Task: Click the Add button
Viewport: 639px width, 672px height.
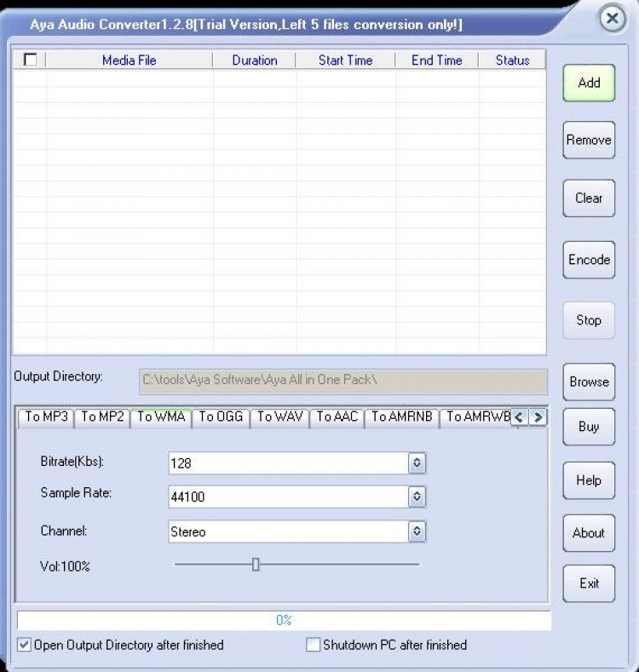Action: tap(589, 83)
